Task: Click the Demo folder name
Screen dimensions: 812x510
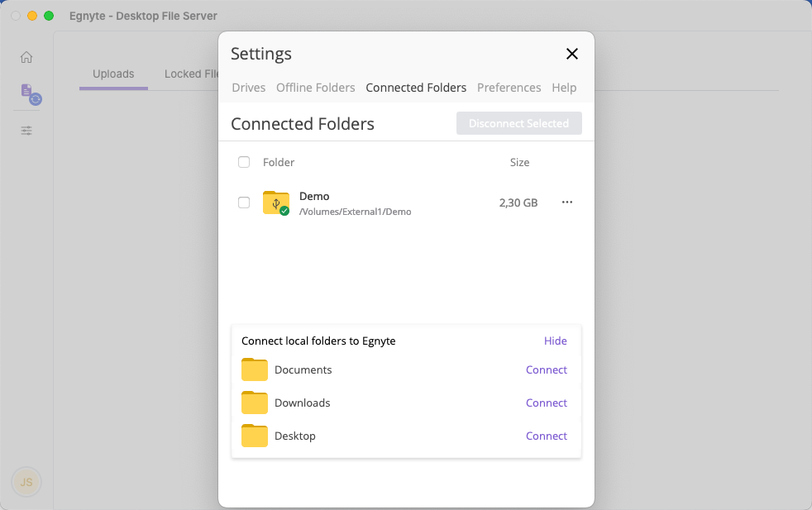Action: pos(314,196)
